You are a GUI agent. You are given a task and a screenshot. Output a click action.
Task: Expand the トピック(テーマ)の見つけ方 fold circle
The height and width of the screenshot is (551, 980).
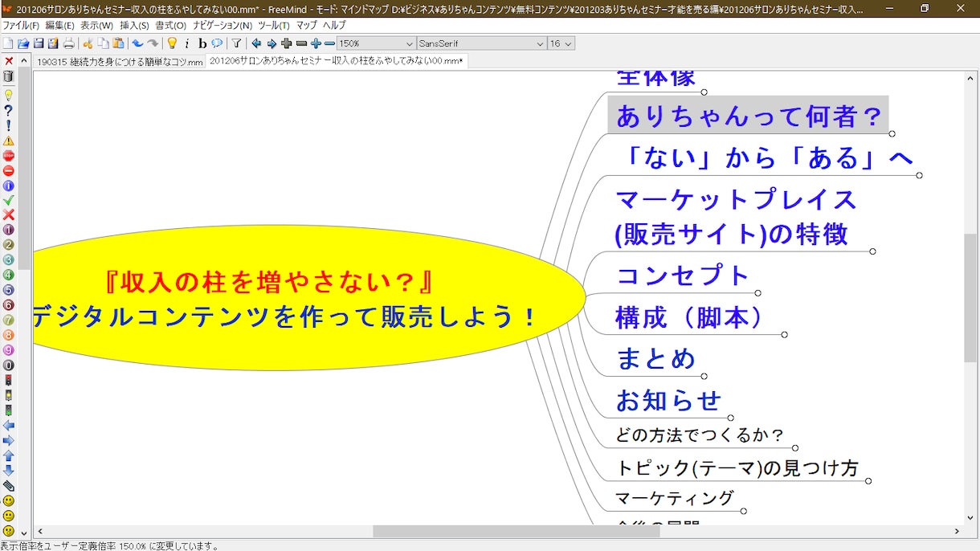click(x=868, y=481)
